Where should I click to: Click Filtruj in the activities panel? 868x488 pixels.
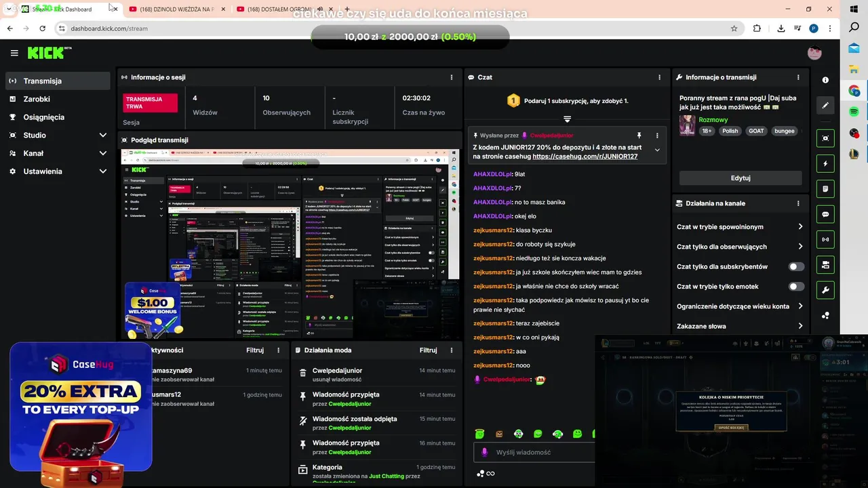coord(254,350)
